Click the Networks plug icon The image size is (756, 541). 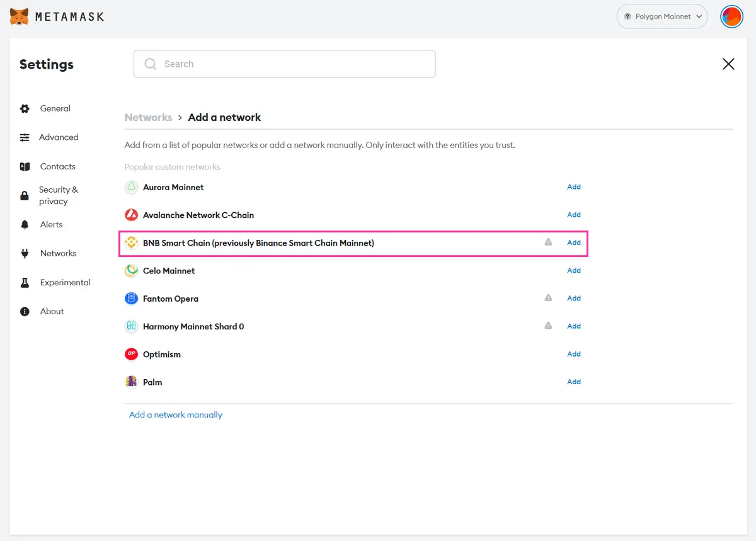coord(25,253)
